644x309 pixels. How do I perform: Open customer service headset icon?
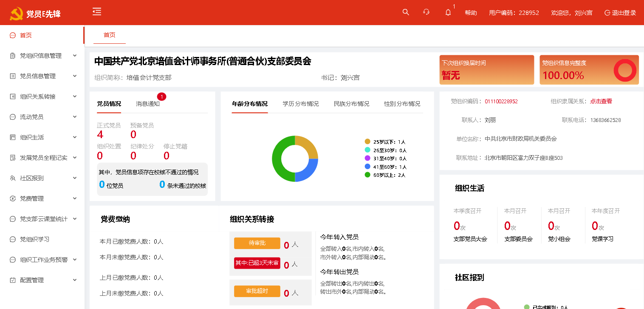tap(427, 12)
